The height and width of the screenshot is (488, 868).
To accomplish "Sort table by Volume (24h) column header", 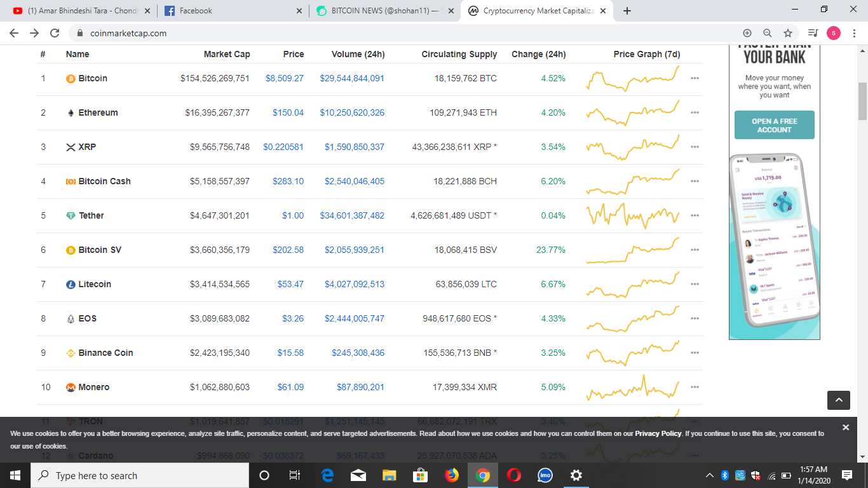I will click(x=358, y=54).
